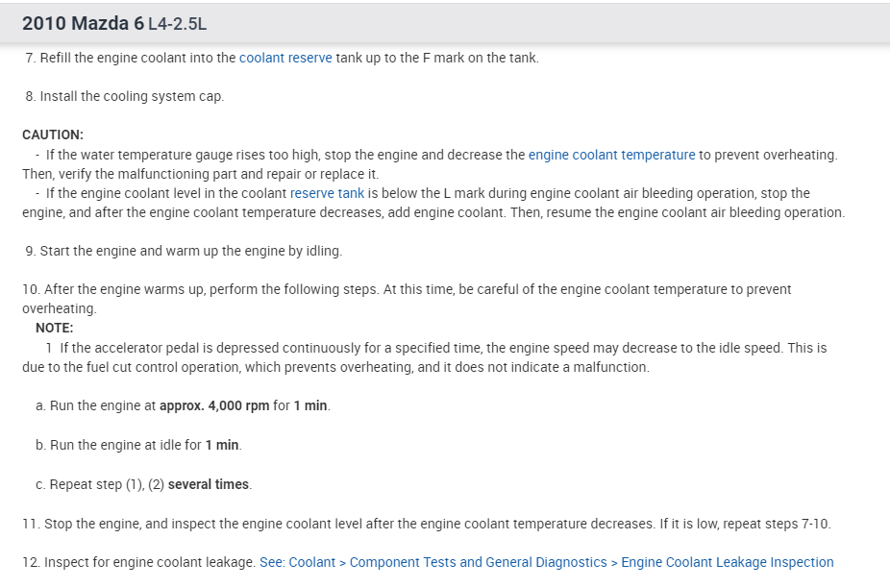Image resolution: width=890 pixels, height=588 pixels.
Task: Click the note sentence about the accelerator pedal
Action: click(288, 348)
